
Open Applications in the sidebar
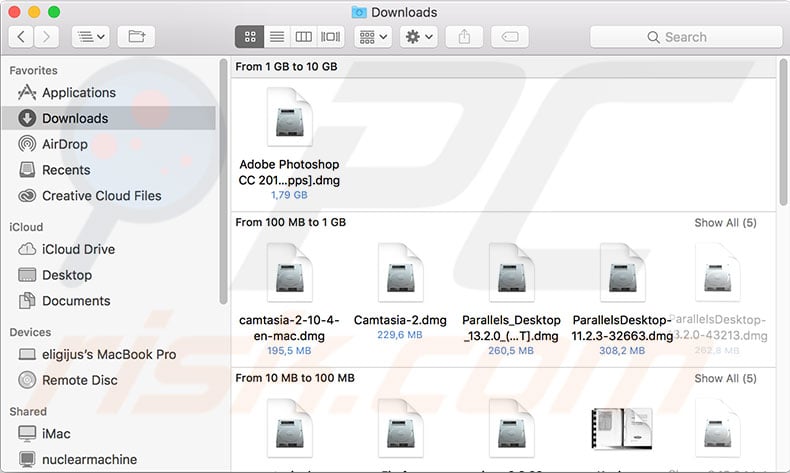[x=109, y=93]
